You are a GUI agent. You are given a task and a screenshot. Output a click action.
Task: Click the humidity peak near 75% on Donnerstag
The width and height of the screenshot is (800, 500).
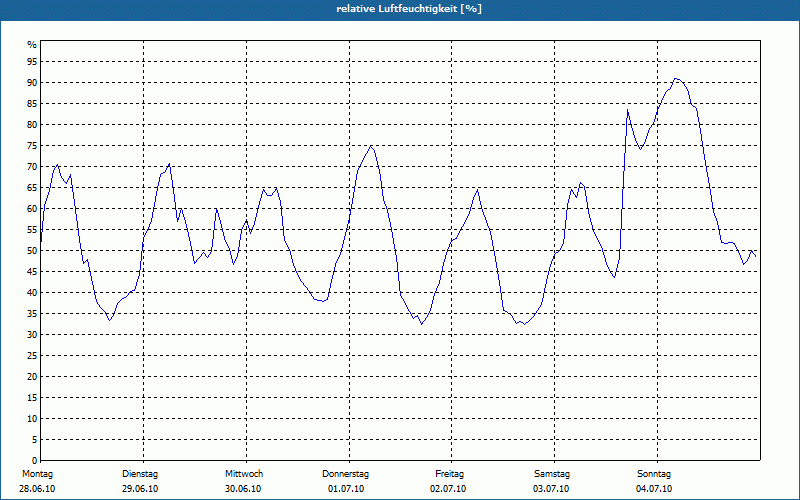371,146
